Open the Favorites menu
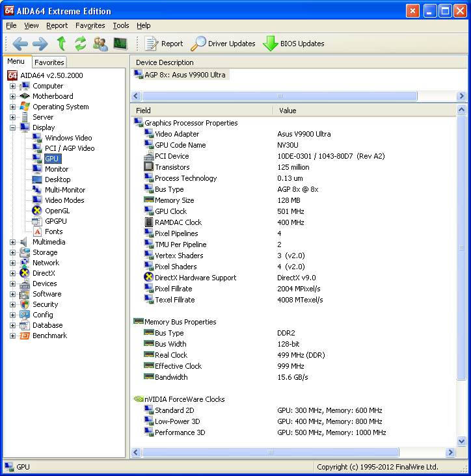The image size is (471, 476). tap(90, 25)
